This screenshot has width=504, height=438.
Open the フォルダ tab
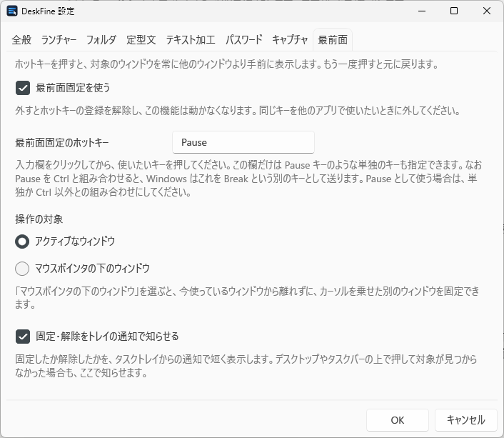(x=101, y=40)
